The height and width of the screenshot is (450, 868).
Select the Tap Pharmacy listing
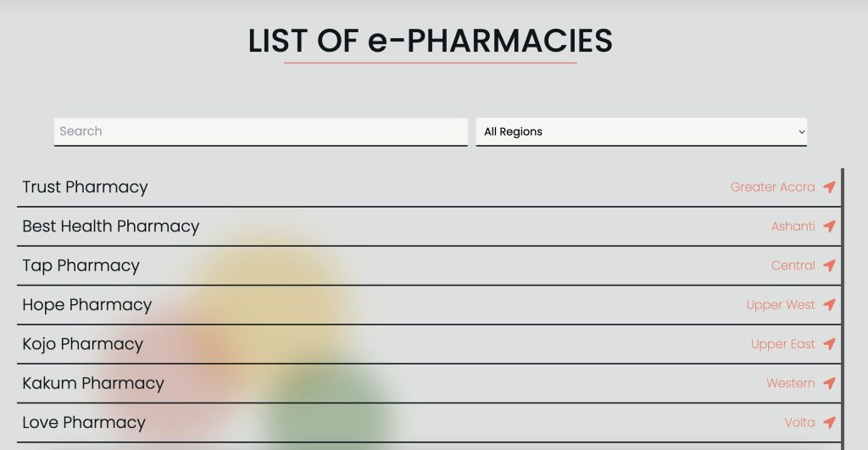(x=429, y=266)
